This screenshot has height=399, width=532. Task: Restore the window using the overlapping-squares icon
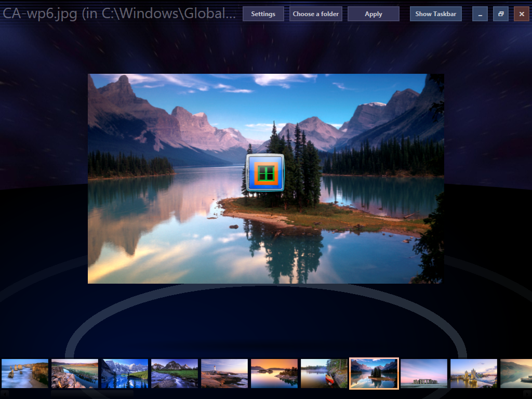pos(500,14)
